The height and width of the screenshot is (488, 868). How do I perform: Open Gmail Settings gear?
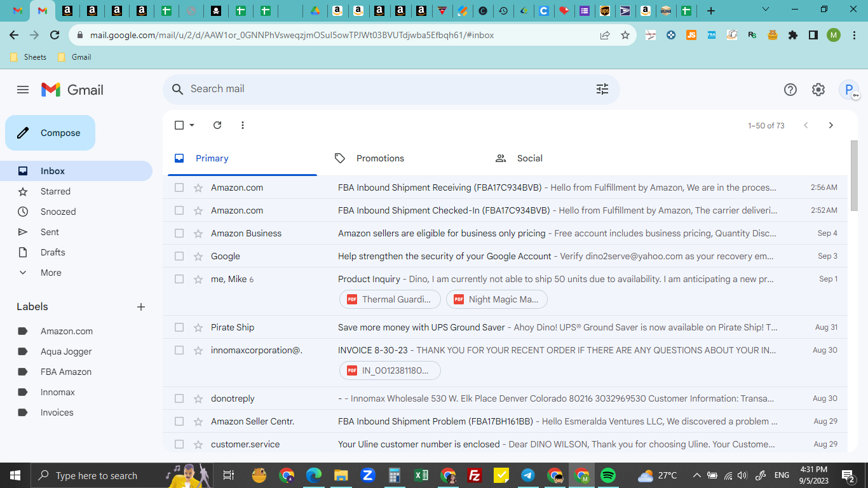click(818, 90)
